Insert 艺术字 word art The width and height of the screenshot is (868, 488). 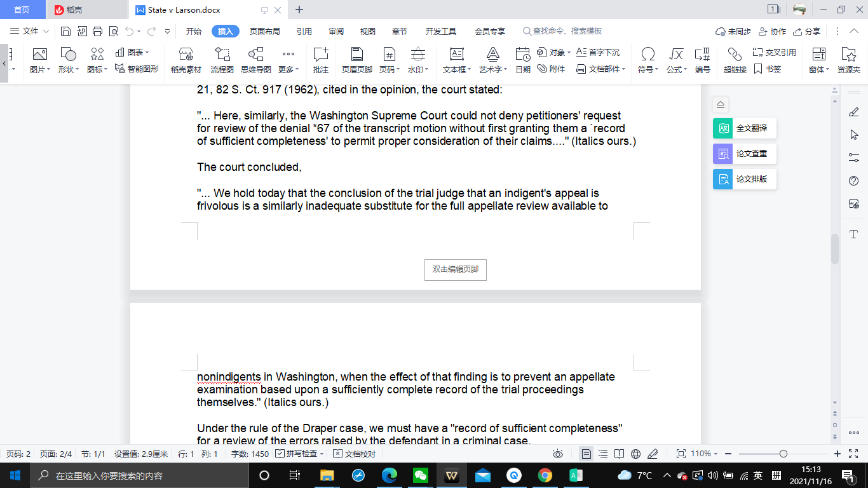[x=493, y=60]
